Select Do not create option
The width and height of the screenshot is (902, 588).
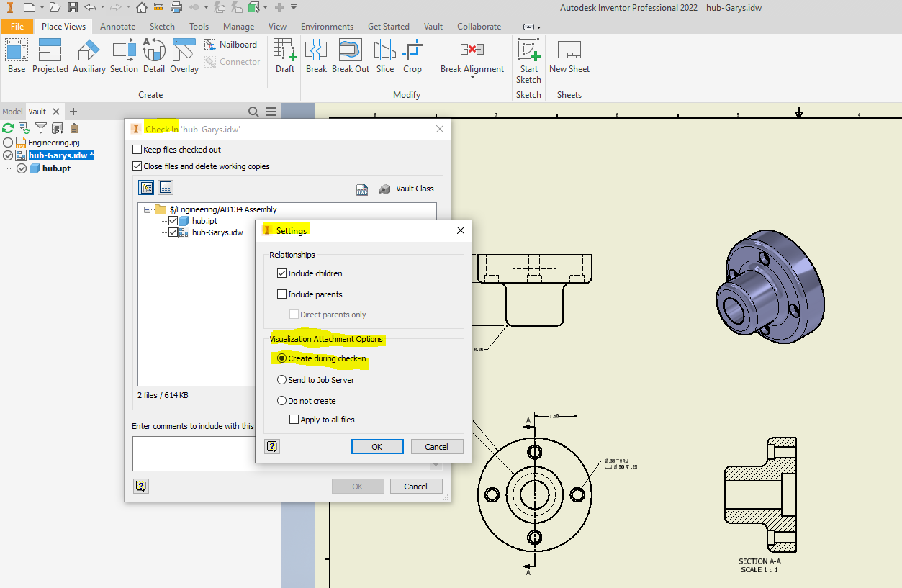pyautogui.click(x=281, y=401)
